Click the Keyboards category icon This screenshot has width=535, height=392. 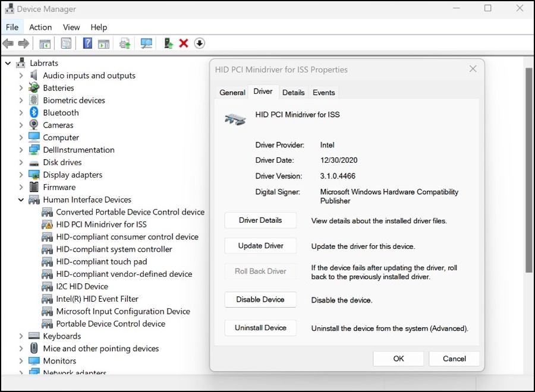(34, 336)
